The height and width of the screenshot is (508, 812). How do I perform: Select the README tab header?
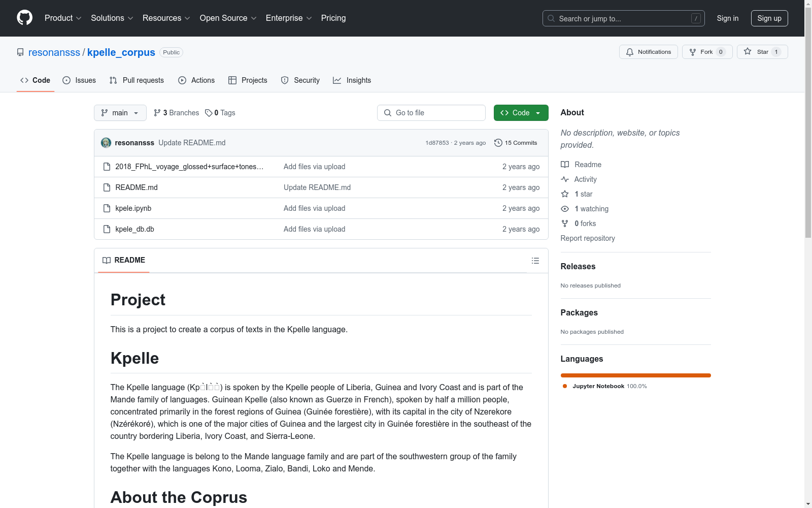(x=124, y=260)
